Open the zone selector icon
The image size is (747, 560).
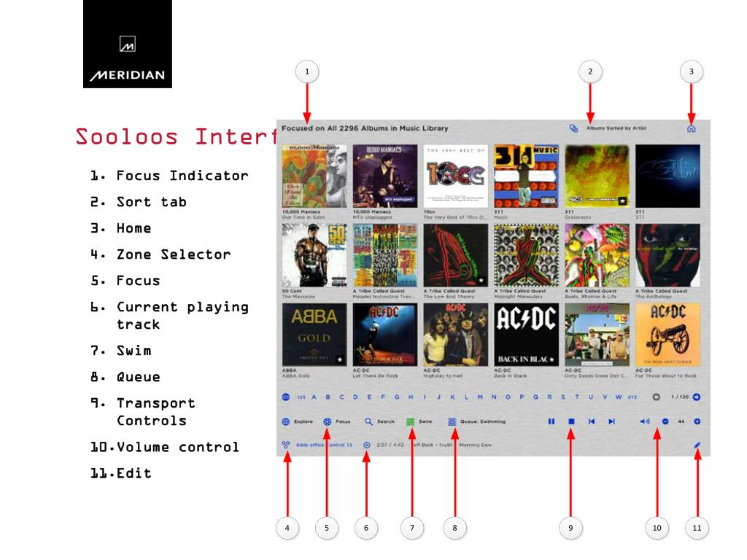286,445
